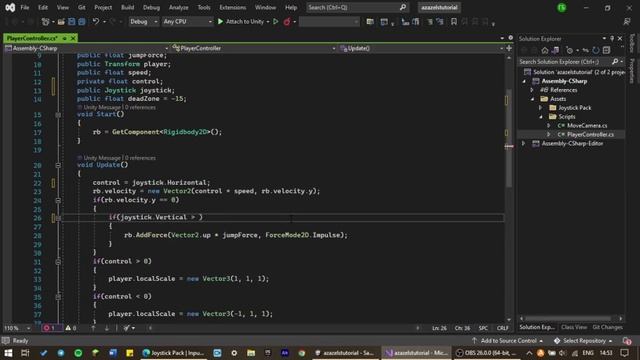Image resolution: width=640 pixels, height=360 pixels.
Task: Click the Attach to Unity label
Action: click(245, 22)
